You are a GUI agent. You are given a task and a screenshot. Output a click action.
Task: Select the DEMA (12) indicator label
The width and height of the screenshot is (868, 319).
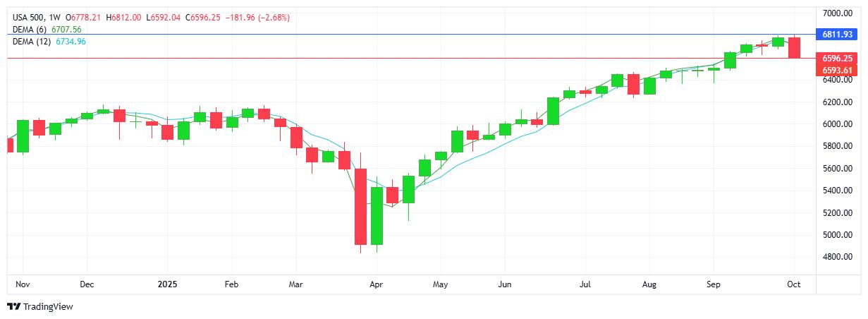[x=31, y=42]
